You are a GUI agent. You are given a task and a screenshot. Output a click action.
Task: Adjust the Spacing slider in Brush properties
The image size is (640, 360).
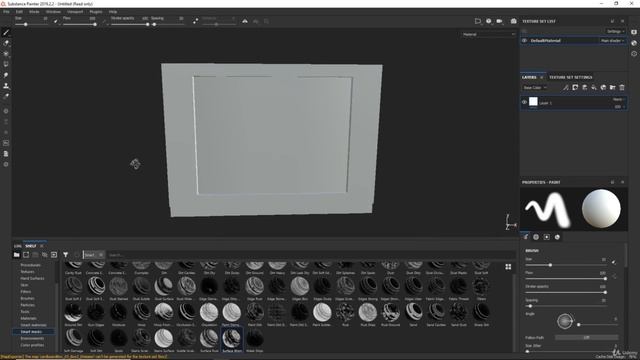click(565, 306)
